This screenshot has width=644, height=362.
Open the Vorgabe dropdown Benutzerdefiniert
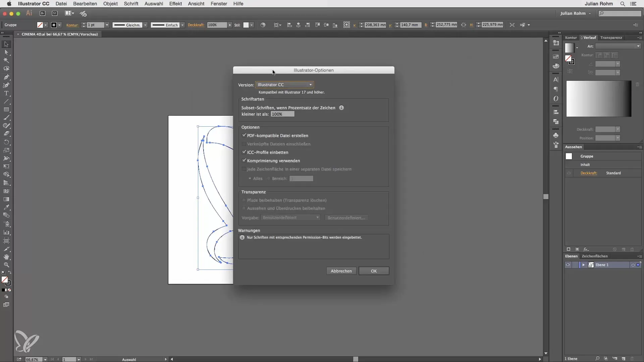(290, 218)
